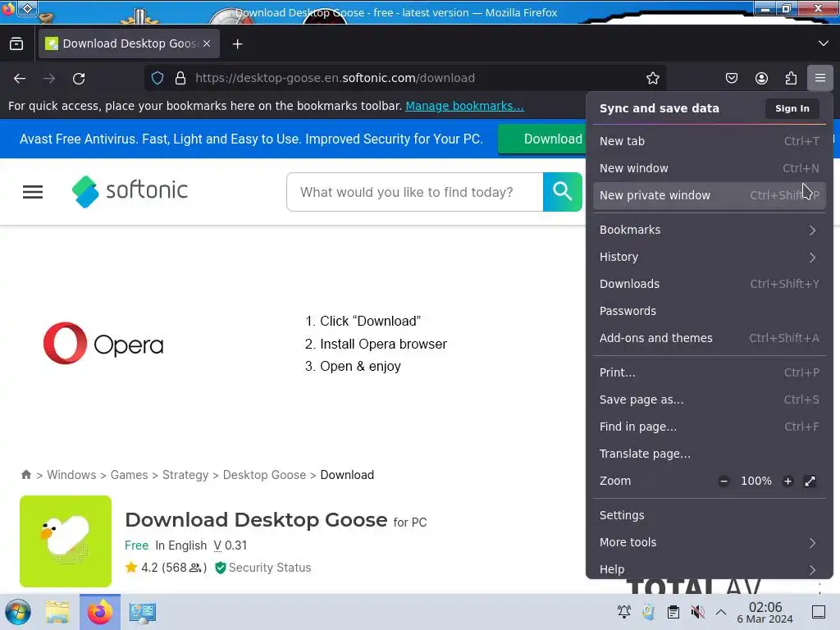
Task: Open the taskbar clock 02:06
Action: tap(765, 612)
